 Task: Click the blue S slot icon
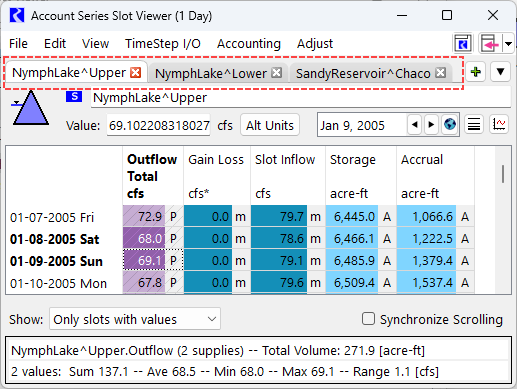click(x=74, y=97)
